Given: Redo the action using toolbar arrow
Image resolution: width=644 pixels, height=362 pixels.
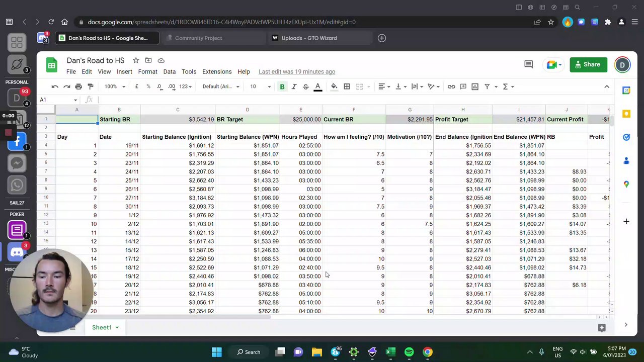Looking at the screenshot, I should point(66,86).
